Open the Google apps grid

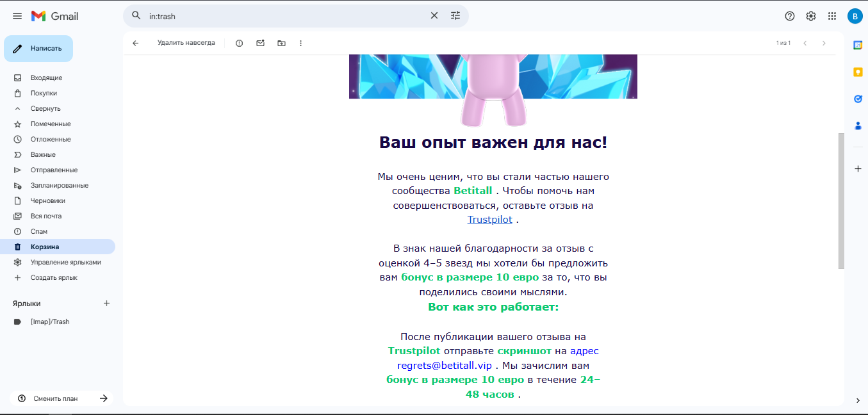[831, 16]
